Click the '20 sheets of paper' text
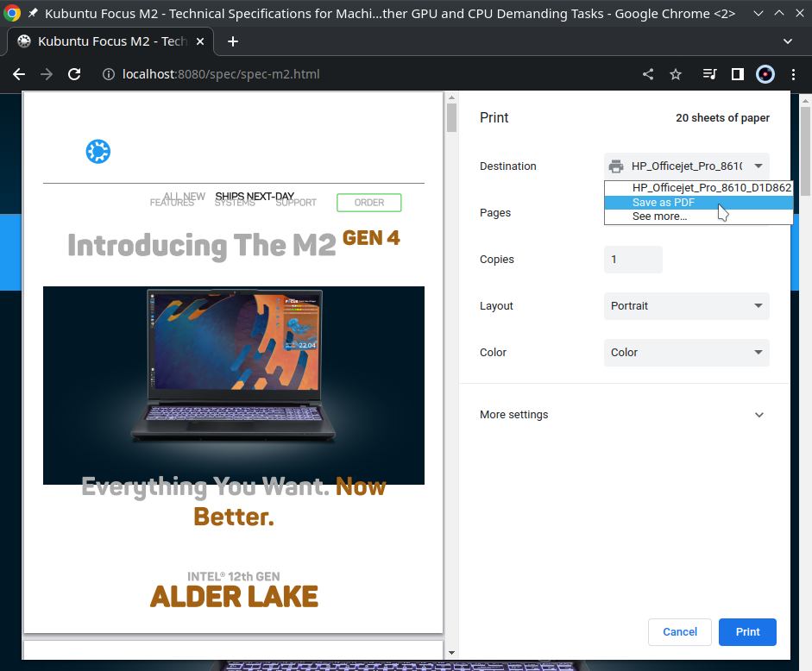This screenshot has width=812, height=671. [722, 118]
